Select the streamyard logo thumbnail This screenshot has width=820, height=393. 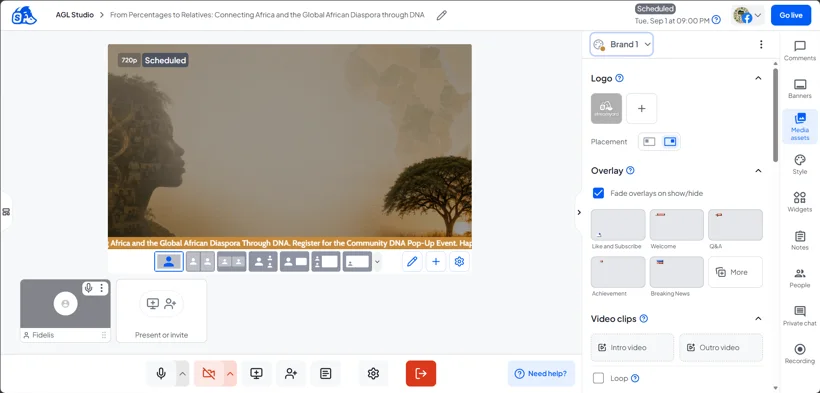606,108
